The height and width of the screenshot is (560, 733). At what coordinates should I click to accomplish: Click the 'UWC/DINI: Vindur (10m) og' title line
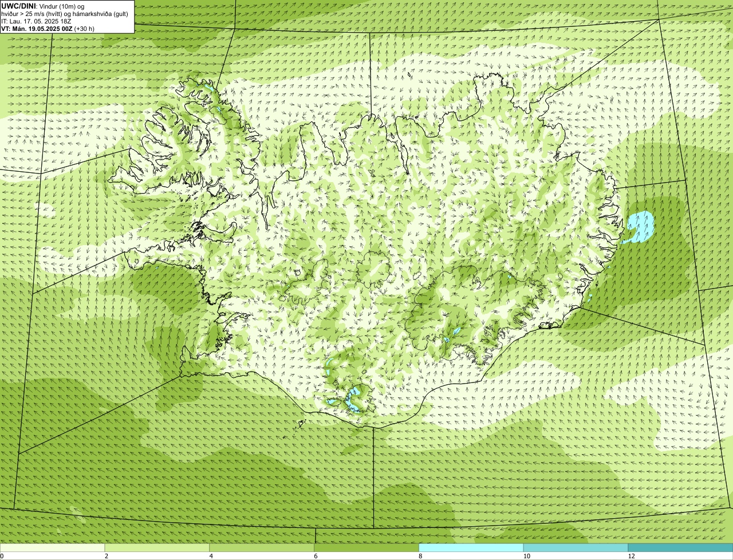tap(43, 6)
